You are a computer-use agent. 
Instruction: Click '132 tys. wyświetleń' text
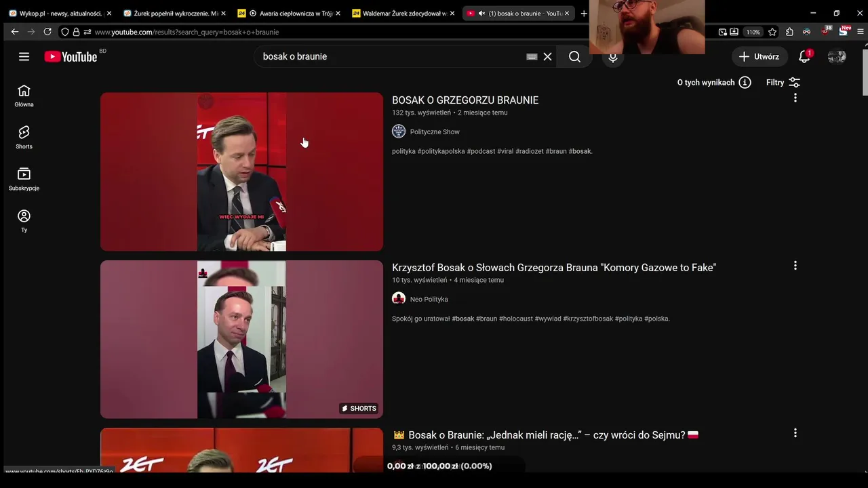[x=421, y=113]
